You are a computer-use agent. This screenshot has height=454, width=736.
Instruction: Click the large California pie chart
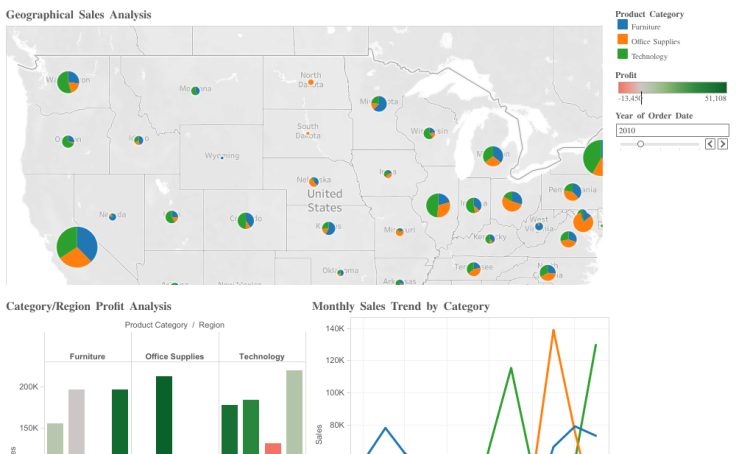[77, 246]
